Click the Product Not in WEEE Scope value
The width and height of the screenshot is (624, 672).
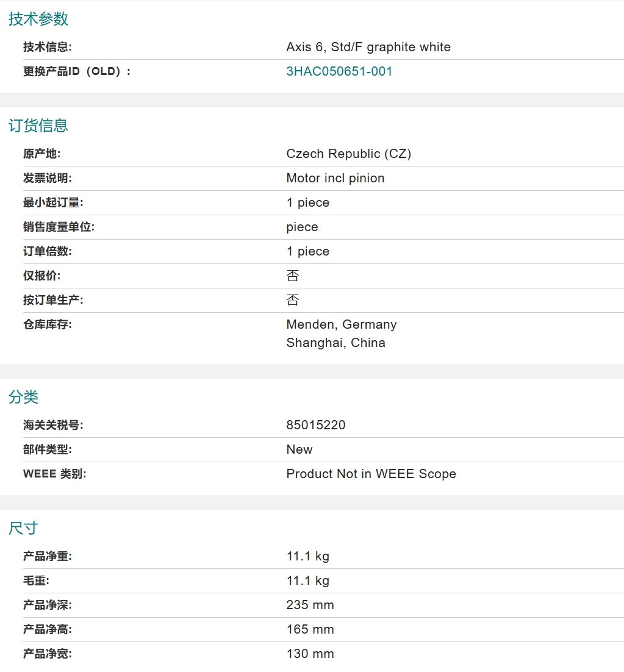click(371, 474)
